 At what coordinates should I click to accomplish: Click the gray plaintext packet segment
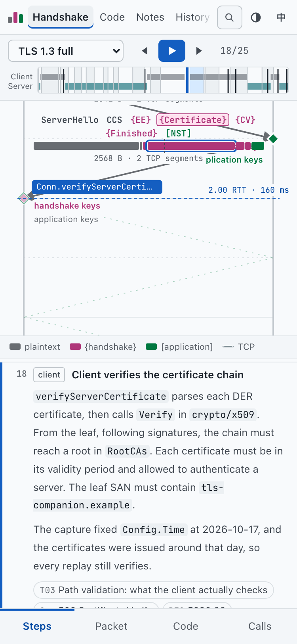pyautogui.click(x=86, y=146)
